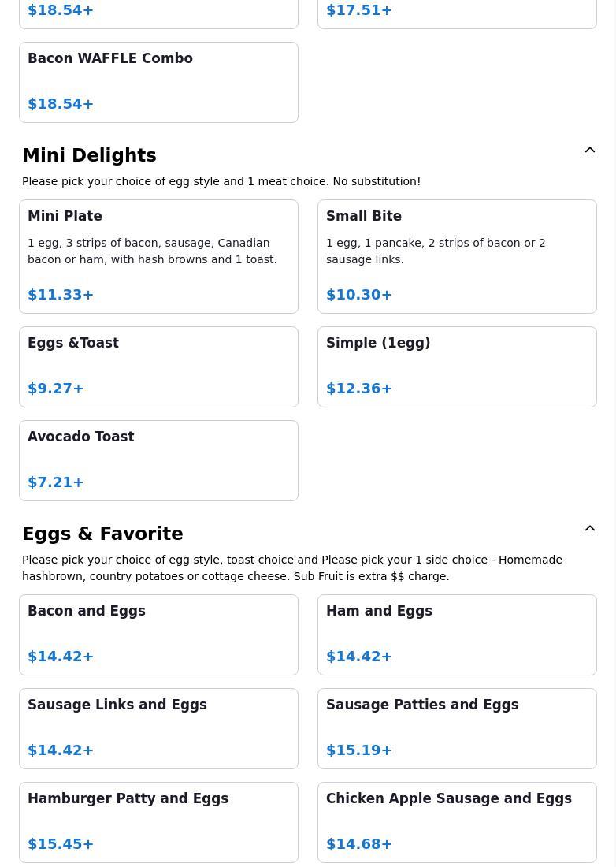Click the $7.21+ Avocado Toast price
Viewport: 616px width, 867px height.
click(56, 482)
